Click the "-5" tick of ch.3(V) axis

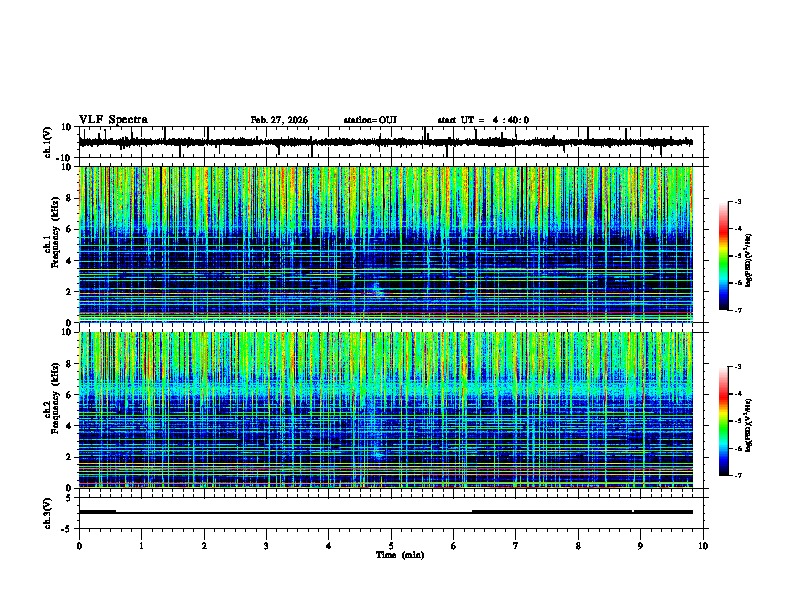point(67,529)
